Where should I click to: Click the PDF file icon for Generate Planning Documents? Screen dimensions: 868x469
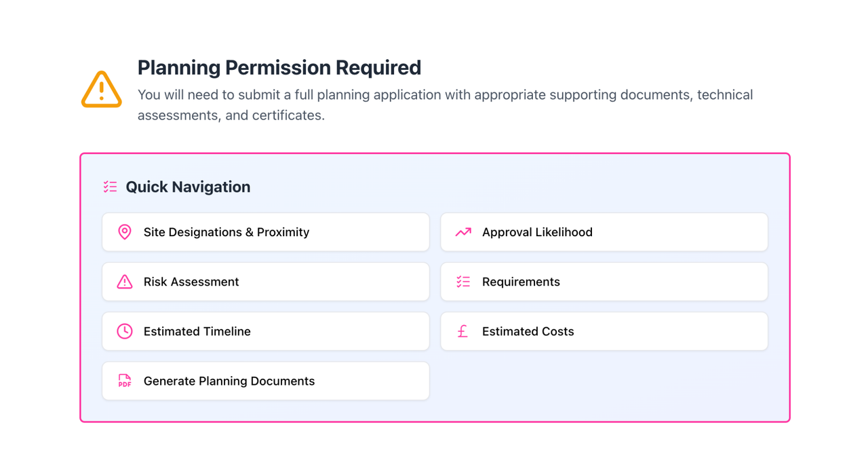125,381
